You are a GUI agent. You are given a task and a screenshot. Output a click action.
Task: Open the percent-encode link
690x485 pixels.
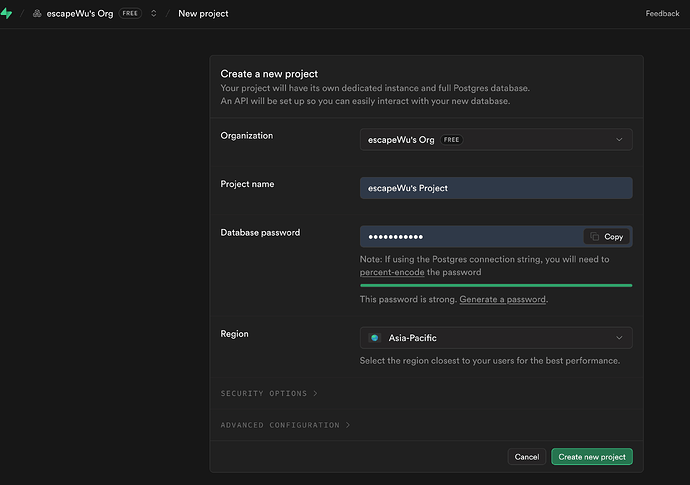click(392, 272)
